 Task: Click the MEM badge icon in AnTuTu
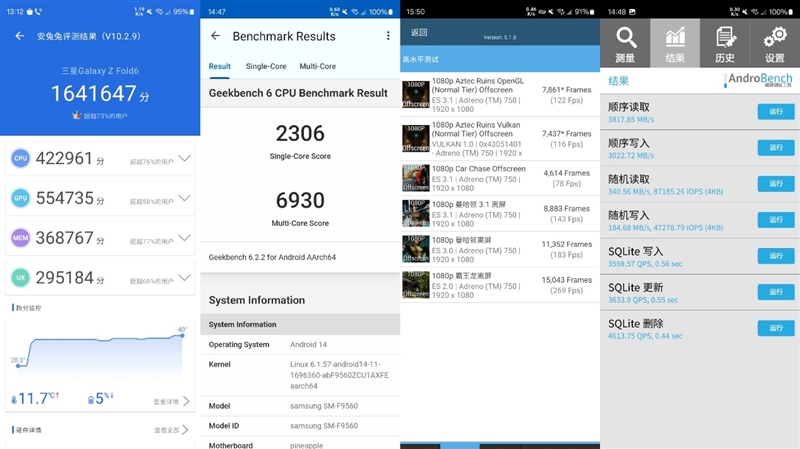pyautogui.click(x=20, y=238)
